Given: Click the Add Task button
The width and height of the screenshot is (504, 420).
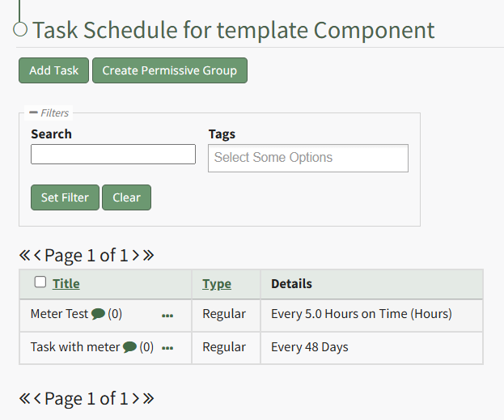Looking at the screenshot, I should (54, 70).
